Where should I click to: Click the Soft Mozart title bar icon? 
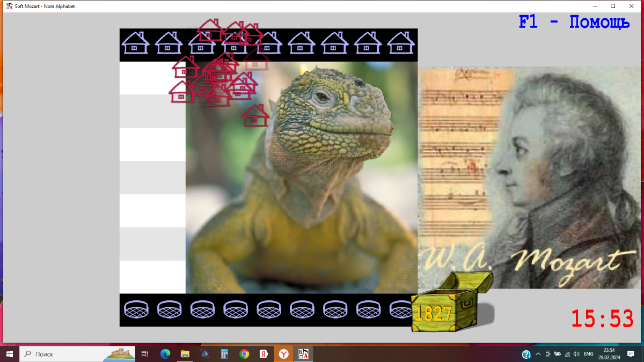[x=9, y=6]
